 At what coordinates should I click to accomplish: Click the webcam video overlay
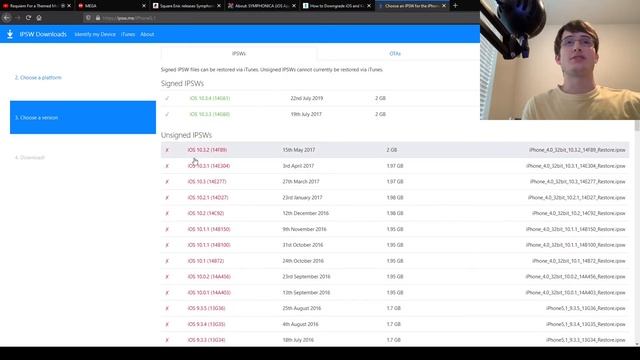coord(560,60)
